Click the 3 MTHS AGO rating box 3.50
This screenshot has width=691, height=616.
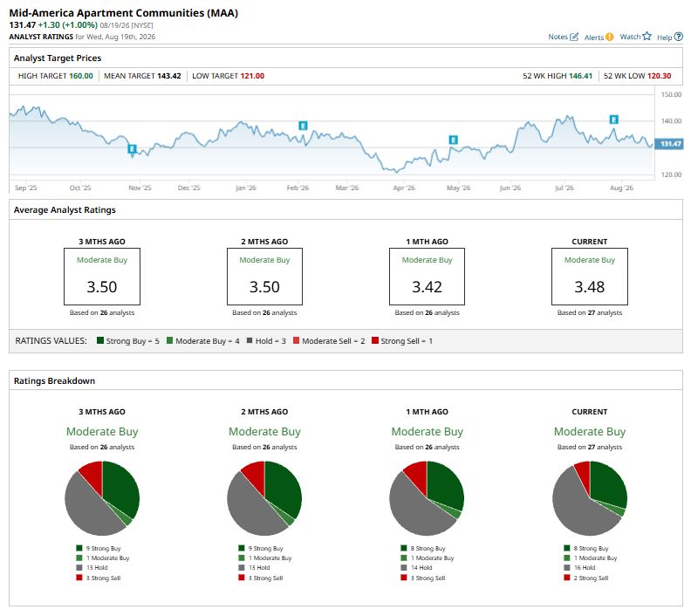pyautogui.click(x=102, y=277)
